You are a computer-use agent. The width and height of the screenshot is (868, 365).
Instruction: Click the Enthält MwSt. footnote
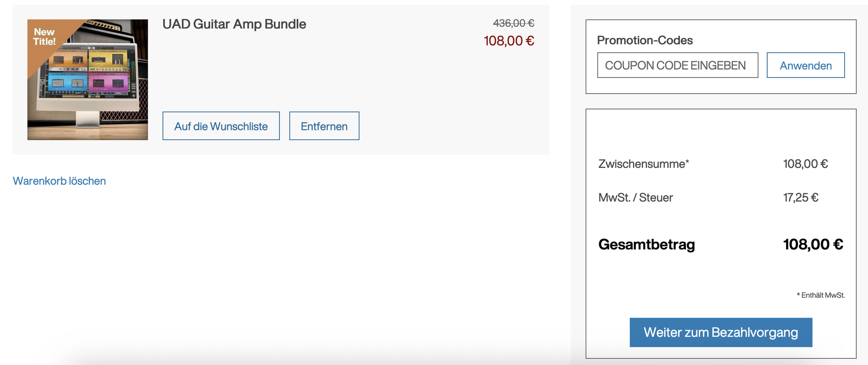click(821, 295)
